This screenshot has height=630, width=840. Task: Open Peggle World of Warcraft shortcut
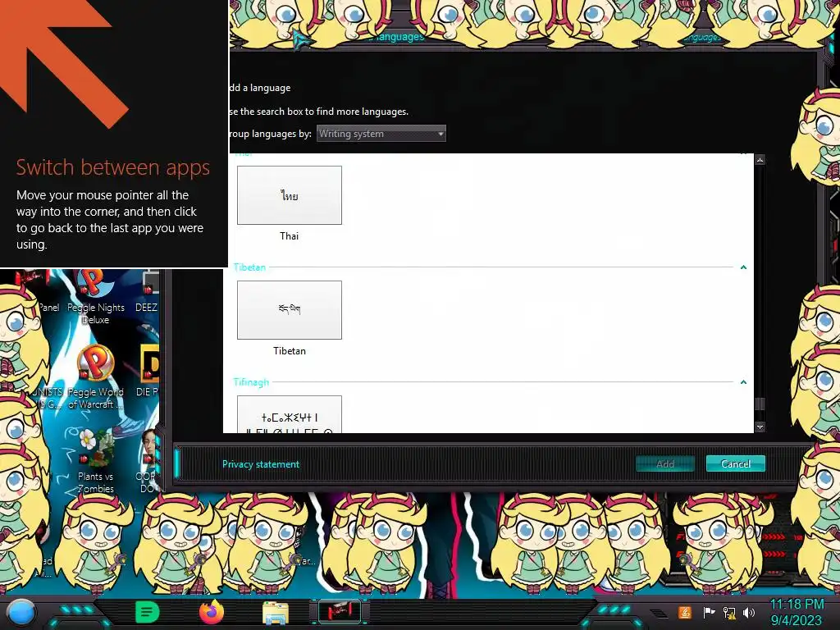pos(95,377)
